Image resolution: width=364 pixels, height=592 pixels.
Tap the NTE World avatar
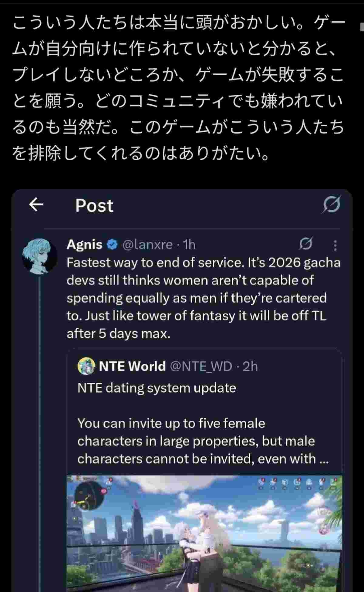[86, 366]
